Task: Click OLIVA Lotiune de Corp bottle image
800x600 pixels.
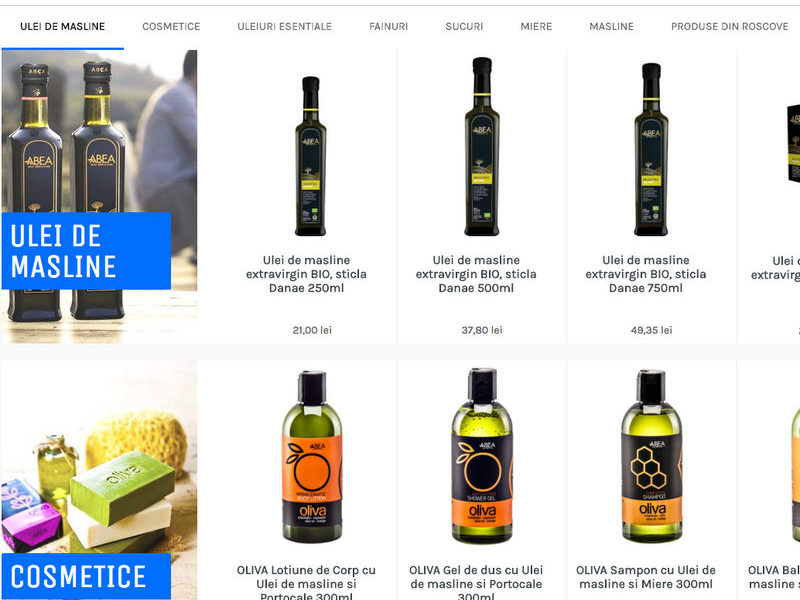Action: 312,457
